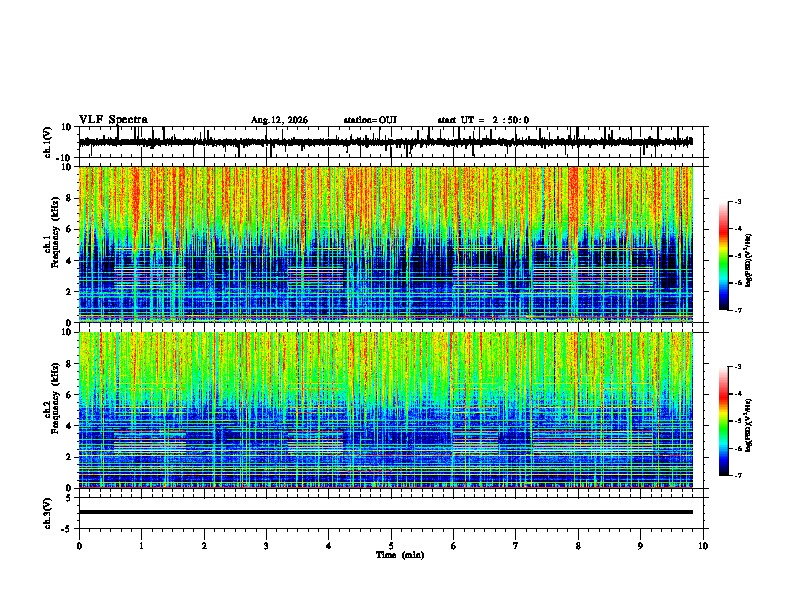Click the "8" kHz tick on ch.1 frequency axis
792x612 pixels.
click(x=70, y=198)
